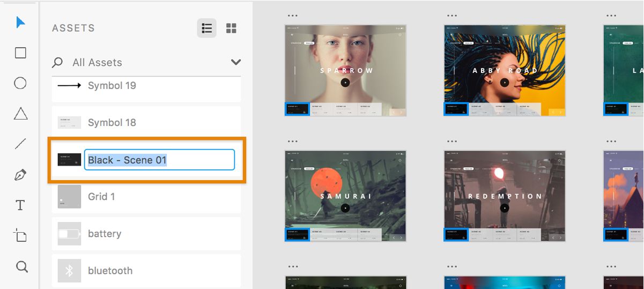The height and width of the screenshot is (289, 644).
Task: Click the battery symbol thumbnail
Action: click(69, 234)
